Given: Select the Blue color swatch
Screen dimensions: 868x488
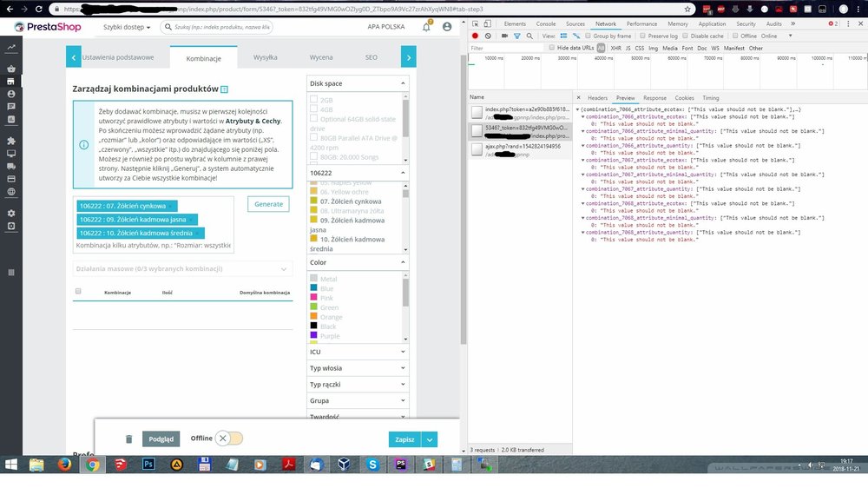Looking at the screenshot, I should coord(314,288).
